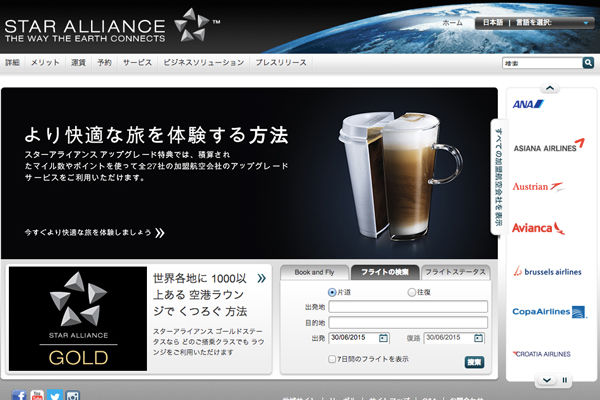Click the ホーム link in header
600x400 pixels.
pos(452,23)
